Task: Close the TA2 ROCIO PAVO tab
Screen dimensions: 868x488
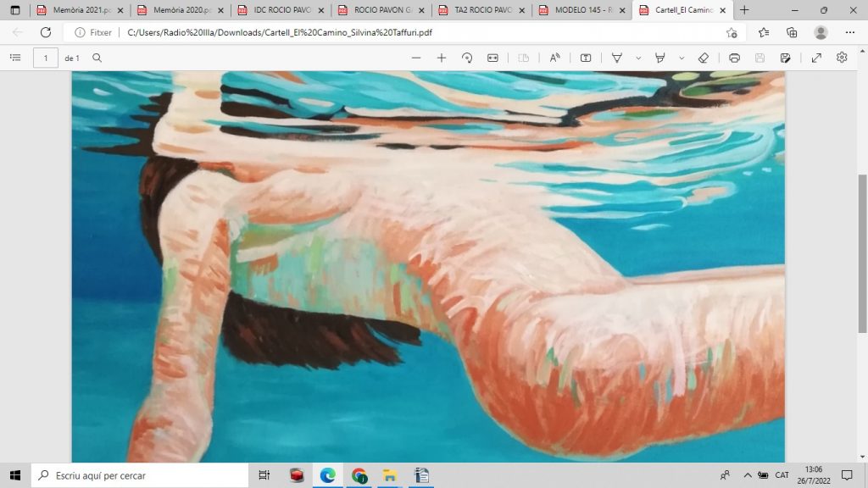Action: 521,10
